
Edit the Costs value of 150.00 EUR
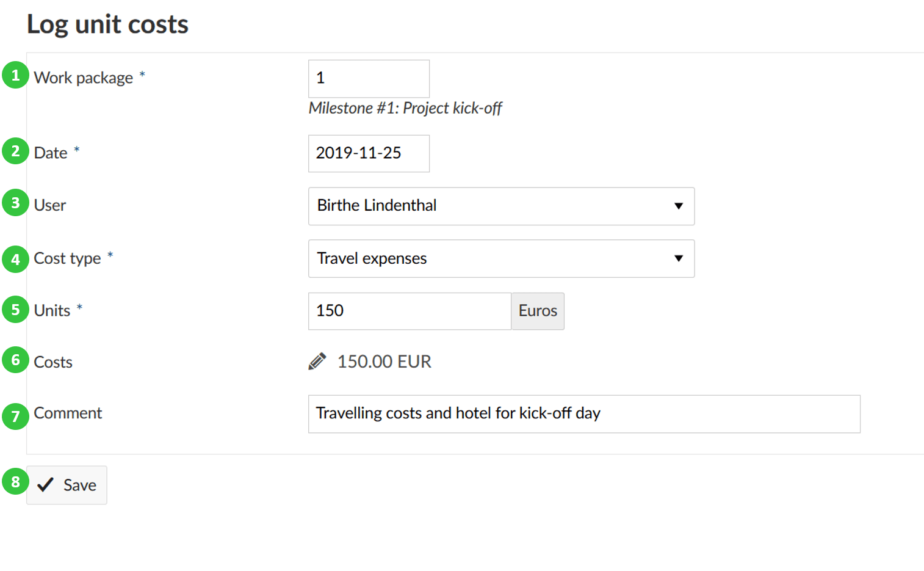[384, 361]
